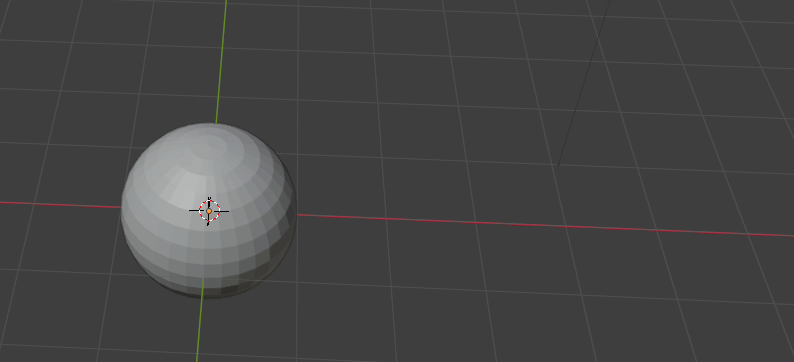Click the bottom edge of the sphere on the green axis
Viewport: 794px width, 362px height.
pos(203,297)
